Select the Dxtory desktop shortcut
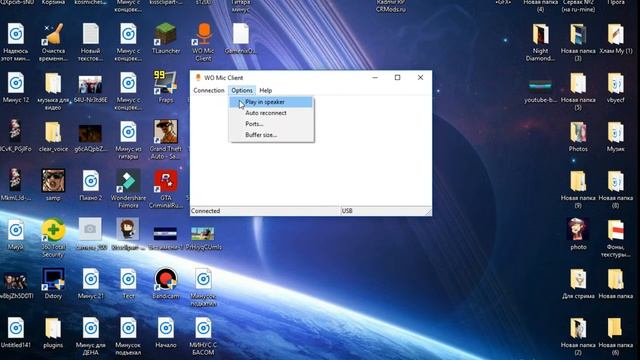640x360 pixels. click(x=53, y=284)
